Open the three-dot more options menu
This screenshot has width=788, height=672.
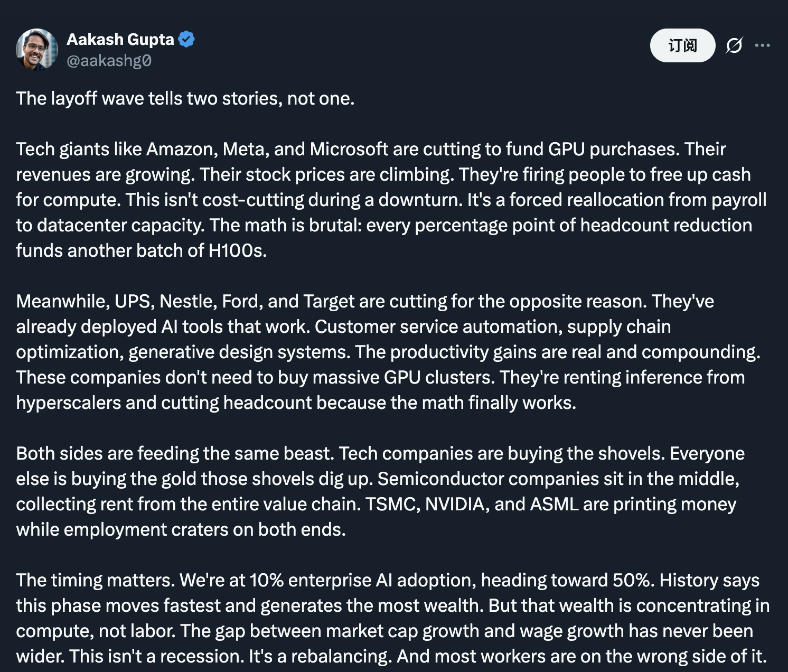[762, 45]
